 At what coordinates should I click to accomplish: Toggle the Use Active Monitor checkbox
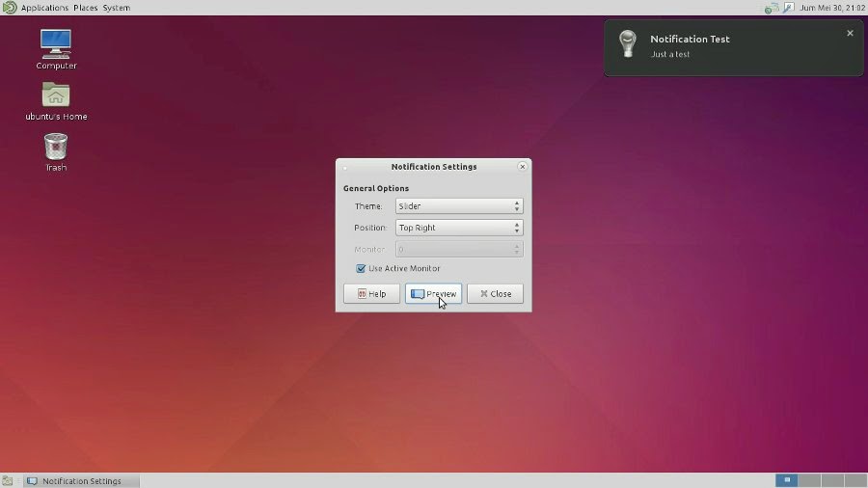pos(361,268)
